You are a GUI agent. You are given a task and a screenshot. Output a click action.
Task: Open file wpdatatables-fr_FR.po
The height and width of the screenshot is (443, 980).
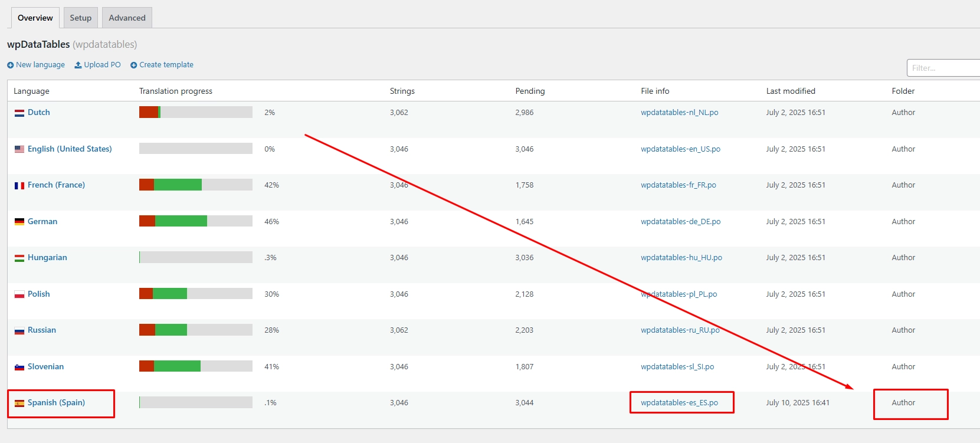679,185
